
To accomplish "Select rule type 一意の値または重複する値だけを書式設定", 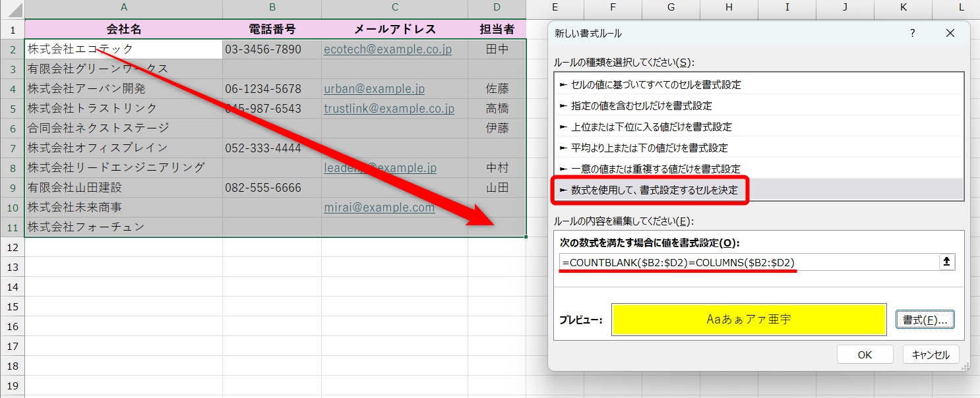I will pos(651,168).
